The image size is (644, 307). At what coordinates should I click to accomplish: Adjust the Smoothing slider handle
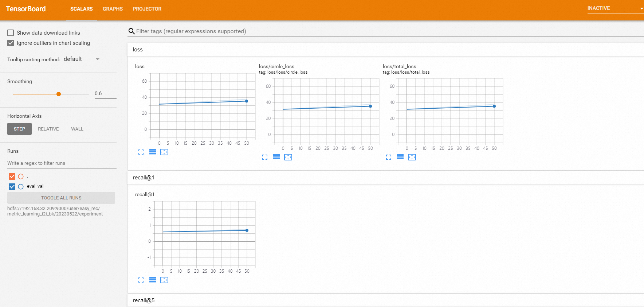[59, 94]
